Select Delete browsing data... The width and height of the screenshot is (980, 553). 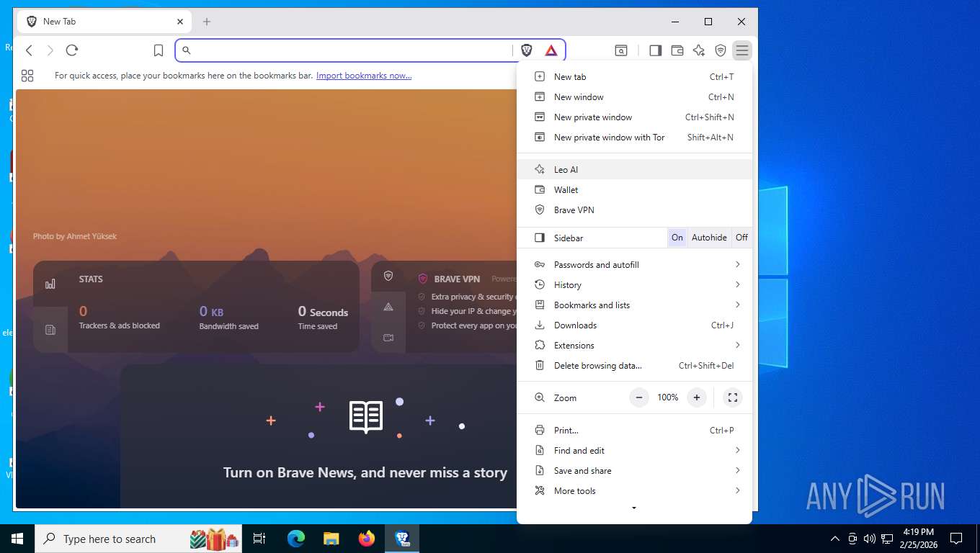pyautogui.click(x=635, y=366)
